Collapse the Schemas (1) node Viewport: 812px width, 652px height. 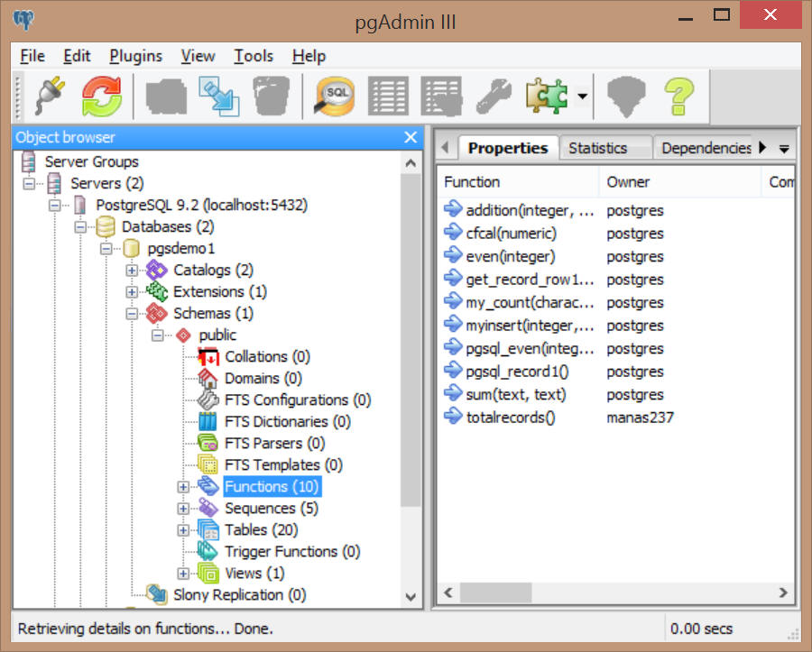132,314
